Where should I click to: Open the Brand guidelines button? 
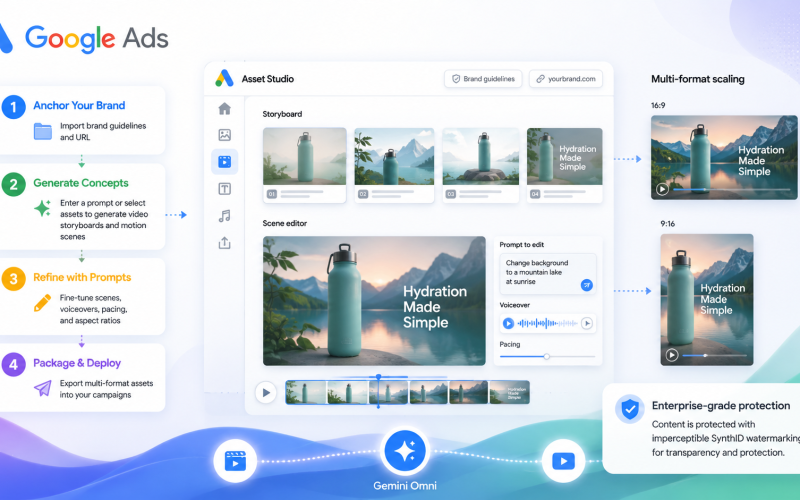[483, 79]
